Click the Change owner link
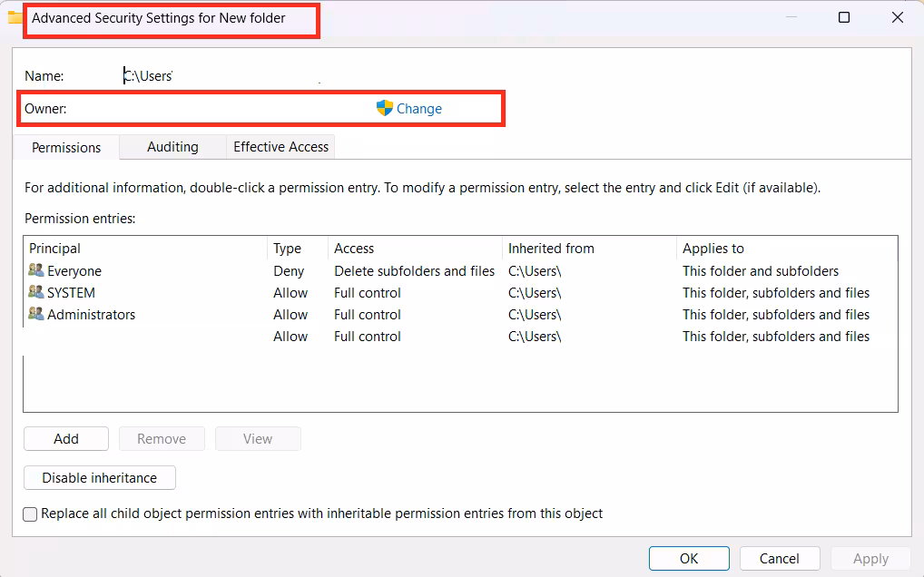The image size is (924, 577). 419,109
